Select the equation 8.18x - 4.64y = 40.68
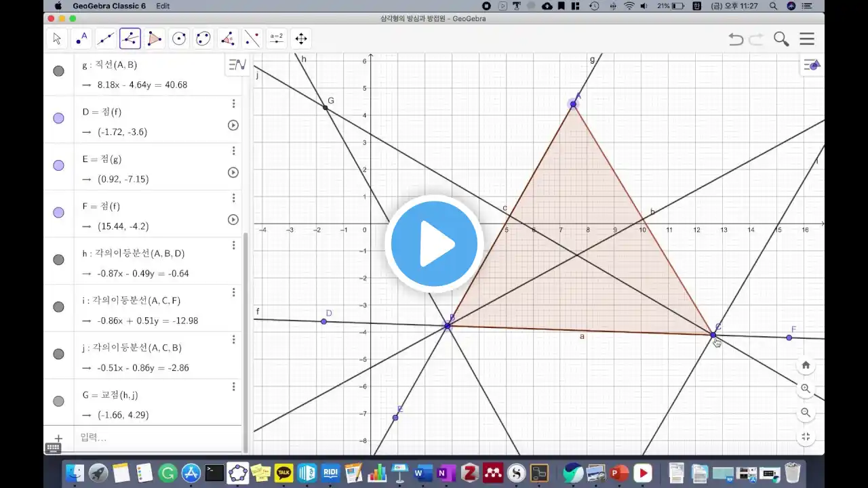The height and width of the screenshot is (488, 868). 142,85
